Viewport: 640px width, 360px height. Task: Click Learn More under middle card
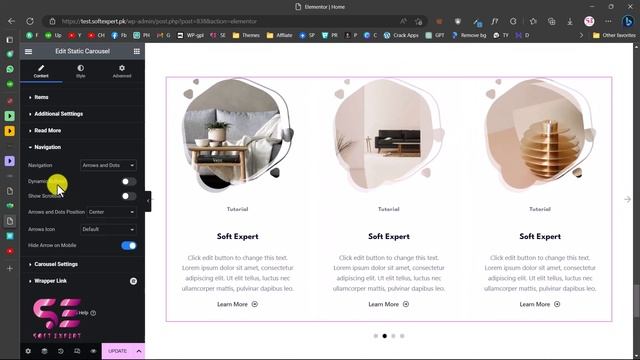point(389,304)
